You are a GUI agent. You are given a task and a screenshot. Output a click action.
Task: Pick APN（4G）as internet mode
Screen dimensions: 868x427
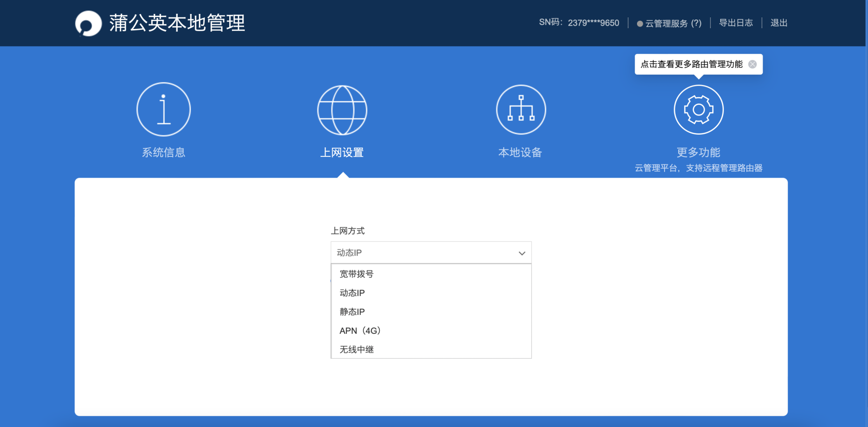pos(359,330)
